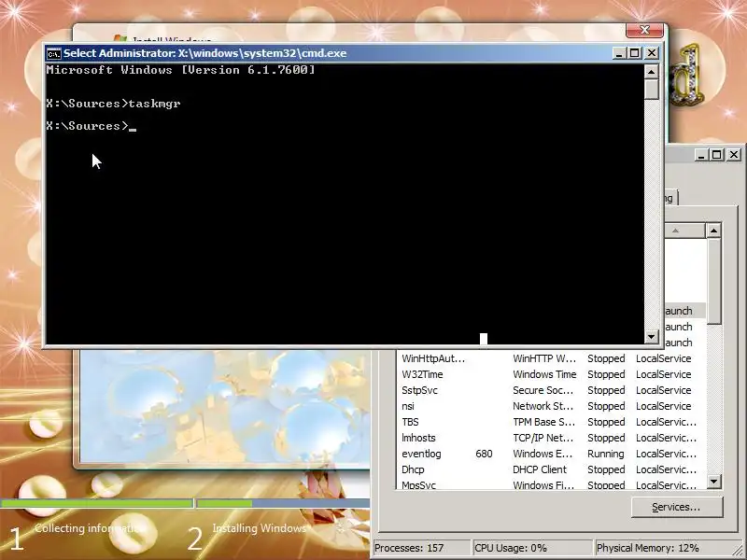
Task: Click the Stopped status of W32Time
Action: (606, 374)
